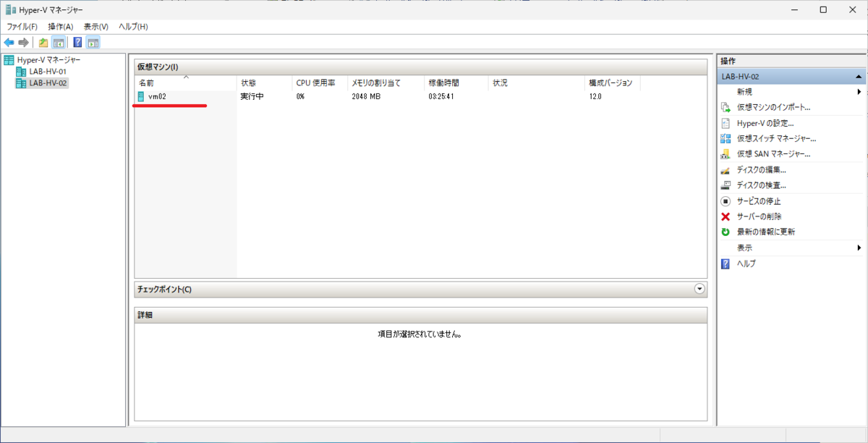Sort by 状況 column header
868x443 pixels.
(537, 83)
